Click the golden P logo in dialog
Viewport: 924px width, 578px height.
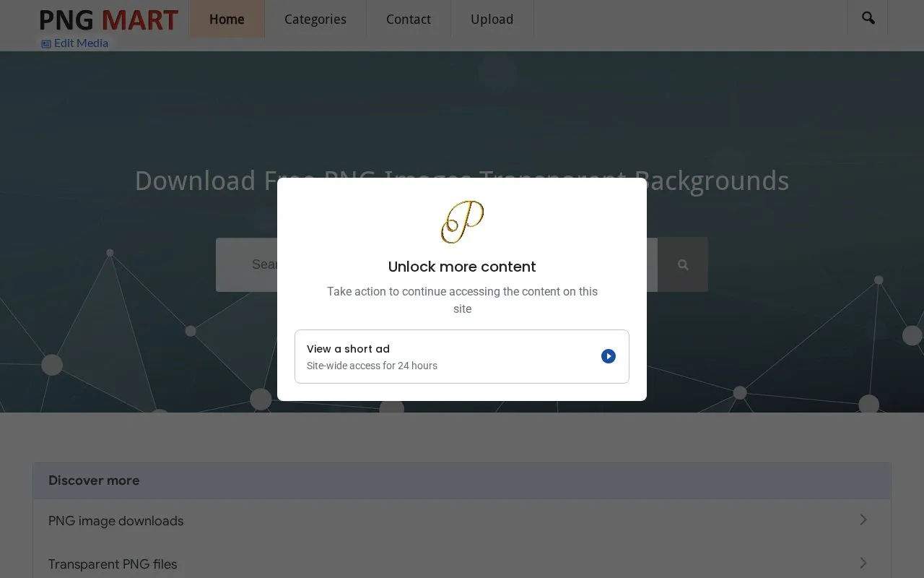(x=462, y=222)
